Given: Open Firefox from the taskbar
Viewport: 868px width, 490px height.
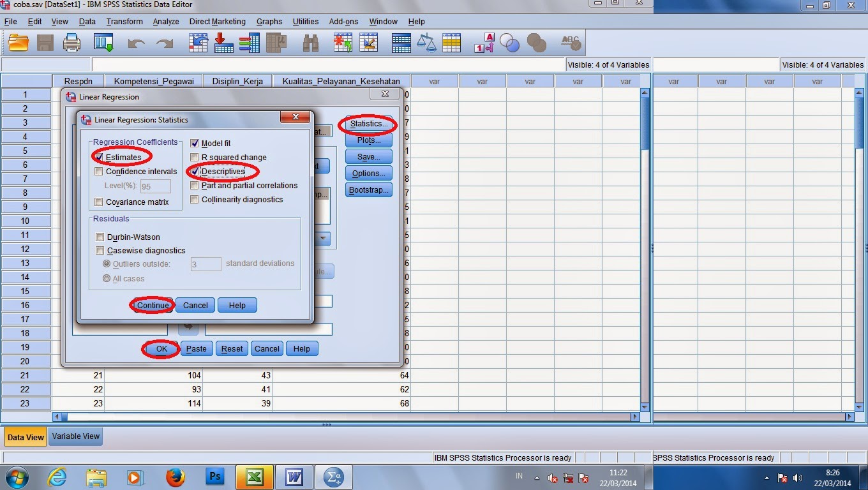Looking at the screenshot, I should coord(175,477).
